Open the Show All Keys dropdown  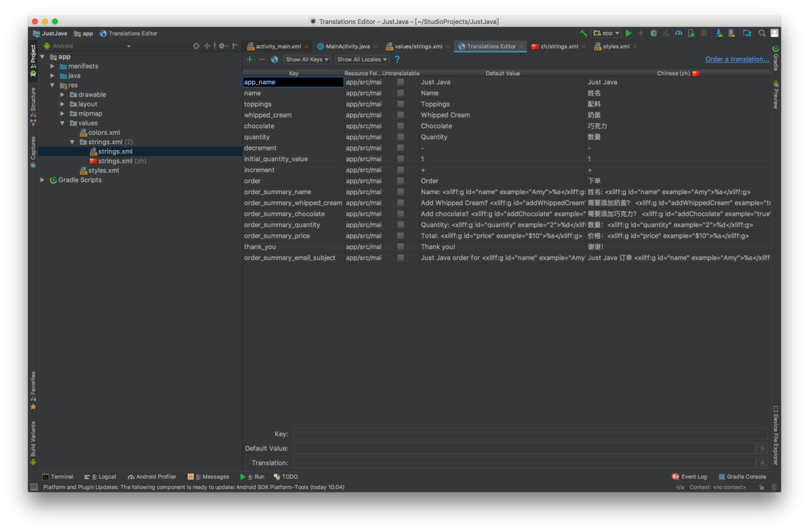pos(307,59)
